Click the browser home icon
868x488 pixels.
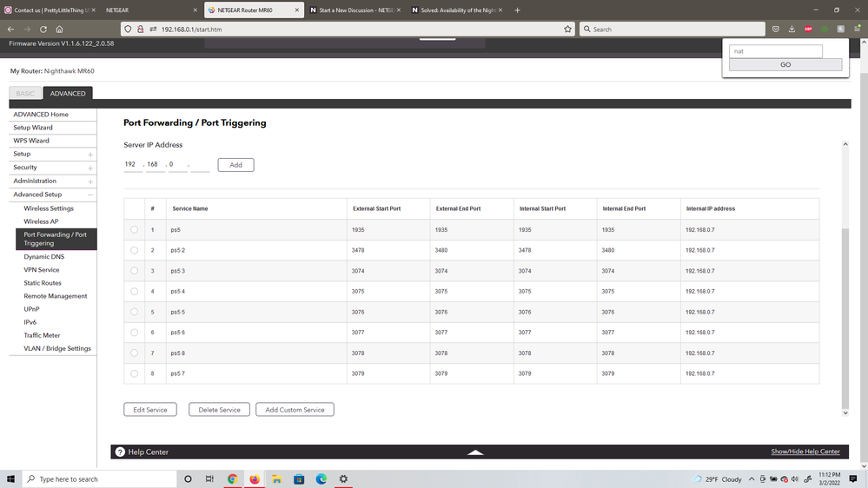tap(59, 29)
